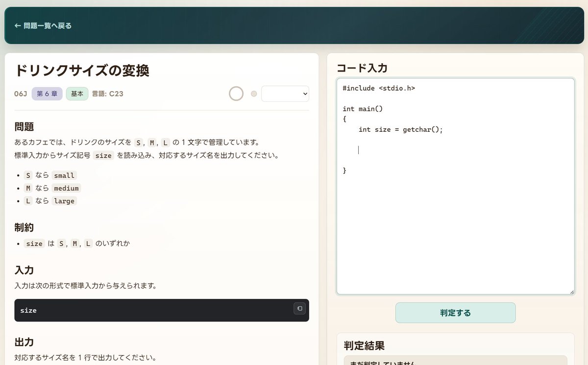
Task: Click the 判定結果 heading
Action: point(364,345)
